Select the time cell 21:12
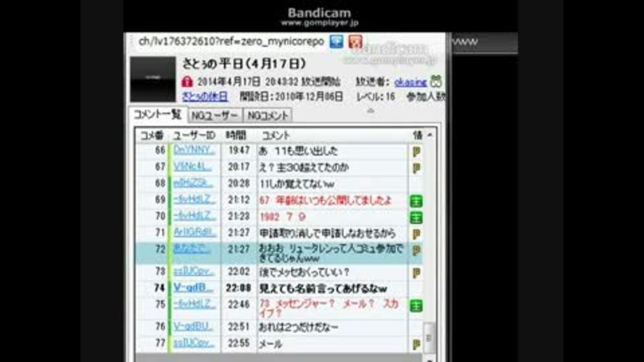 [239, 200]
